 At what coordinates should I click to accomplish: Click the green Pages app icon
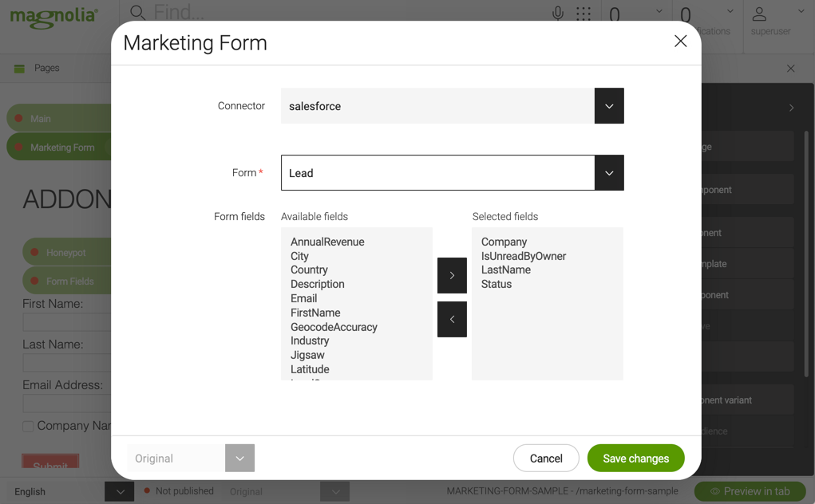coord(20,69)
